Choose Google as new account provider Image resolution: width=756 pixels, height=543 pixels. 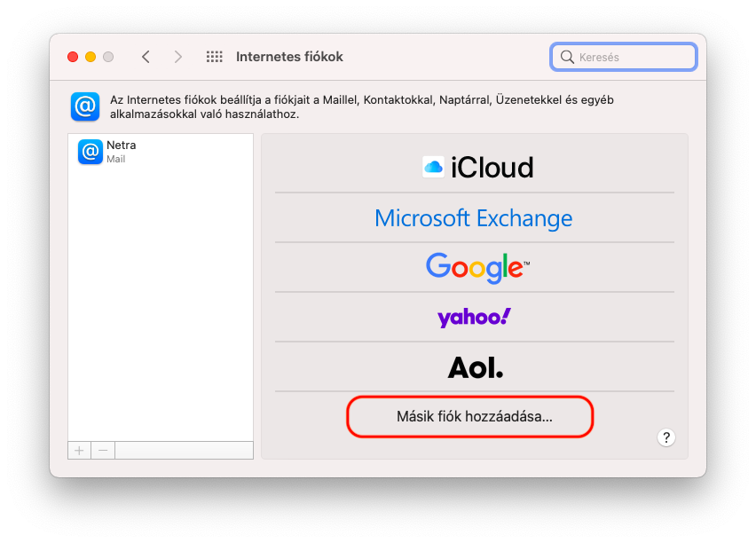(474, 267)
